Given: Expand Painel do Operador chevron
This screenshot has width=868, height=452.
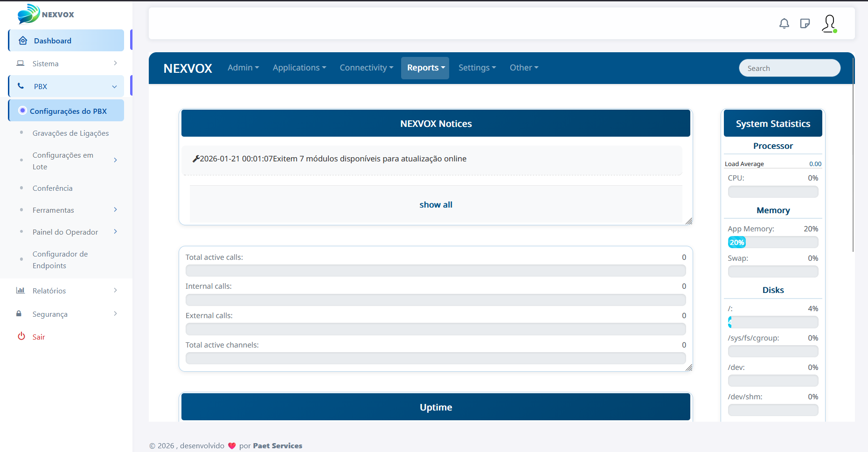Looking at the screenshot, I should tap(115, 231).
